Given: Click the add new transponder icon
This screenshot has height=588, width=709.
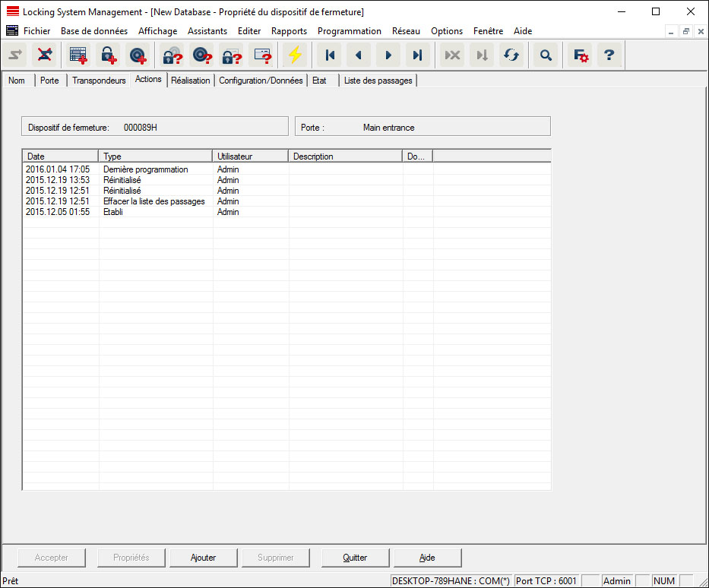Looking at the screenshot, I should coord(137,55).
